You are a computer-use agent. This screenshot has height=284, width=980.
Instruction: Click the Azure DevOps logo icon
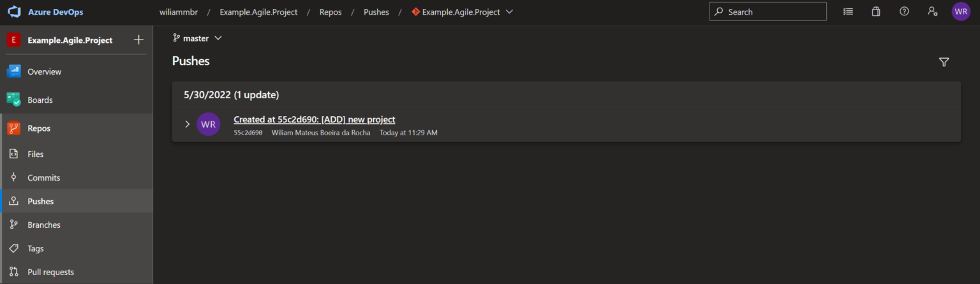(x=13, y=12)
